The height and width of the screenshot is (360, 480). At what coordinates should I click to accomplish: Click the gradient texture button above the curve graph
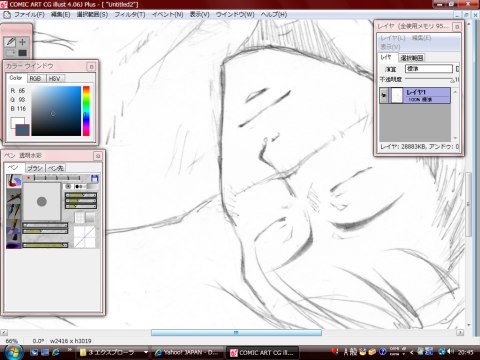pos(90,218)
